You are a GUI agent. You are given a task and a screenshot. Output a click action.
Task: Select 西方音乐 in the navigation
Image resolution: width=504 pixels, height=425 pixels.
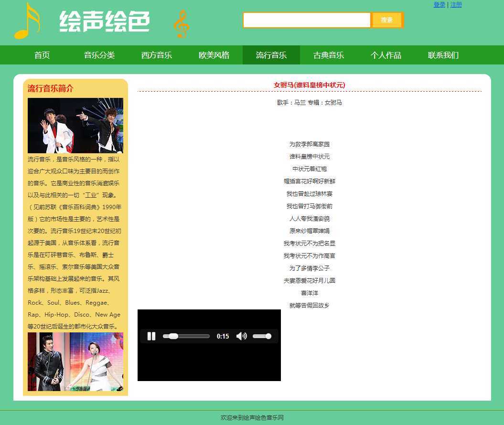click(x=157, y=55)
